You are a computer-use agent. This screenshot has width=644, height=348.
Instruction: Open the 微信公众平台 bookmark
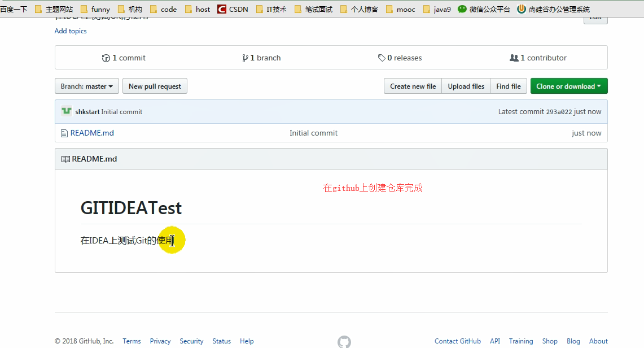point(484,9)
